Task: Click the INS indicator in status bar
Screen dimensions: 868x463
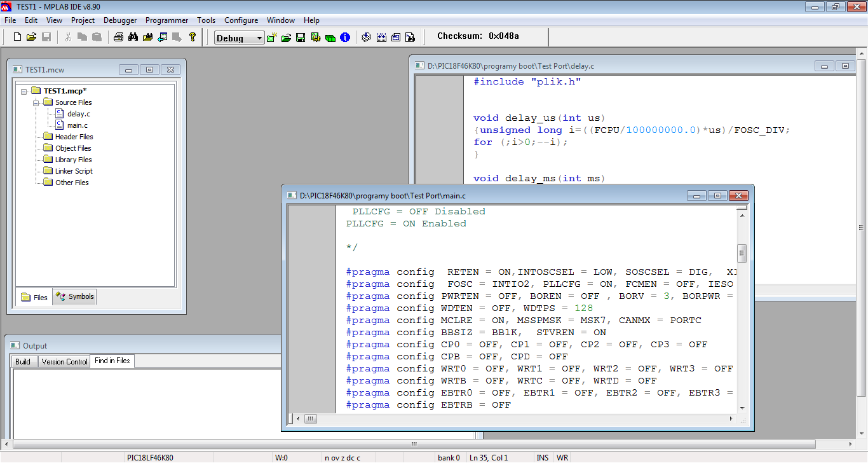Action: click(x=543, y=457)
